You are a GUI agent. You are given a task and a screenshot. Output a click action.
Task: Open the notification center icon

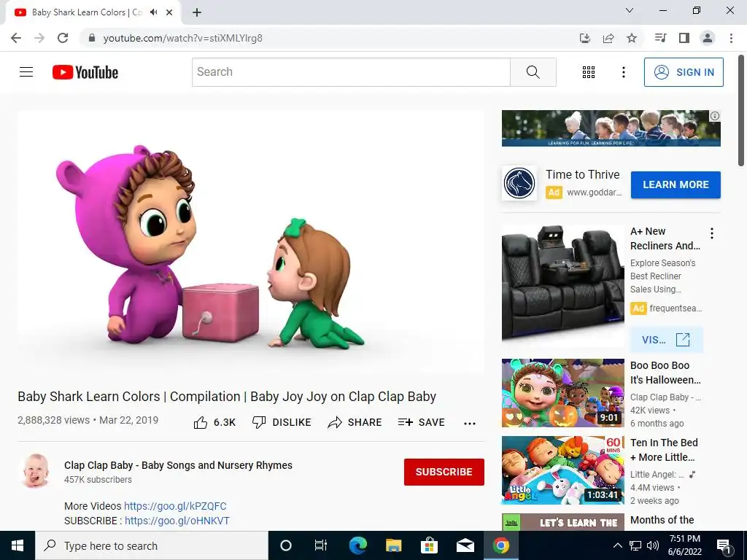point(724,545)
